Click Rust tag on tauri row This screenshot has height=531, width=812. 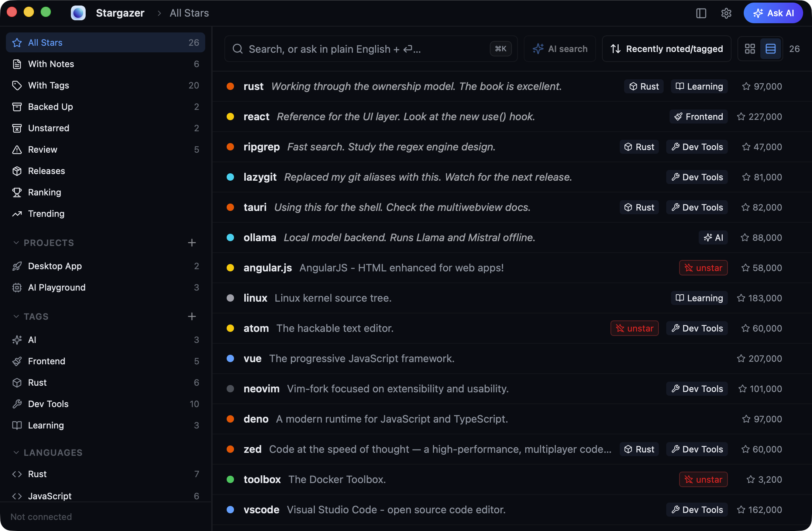[x=639, y=207]
